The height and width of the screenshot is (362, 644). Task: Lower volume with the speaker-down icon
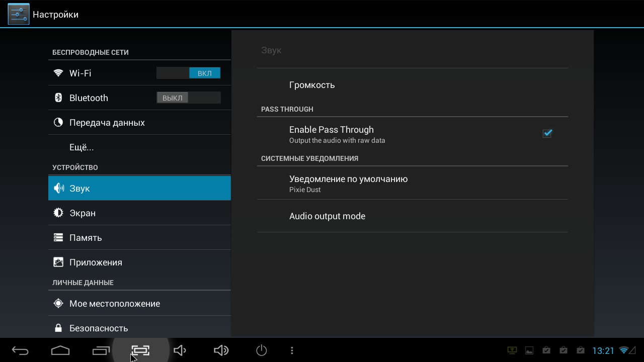point(180,350)
